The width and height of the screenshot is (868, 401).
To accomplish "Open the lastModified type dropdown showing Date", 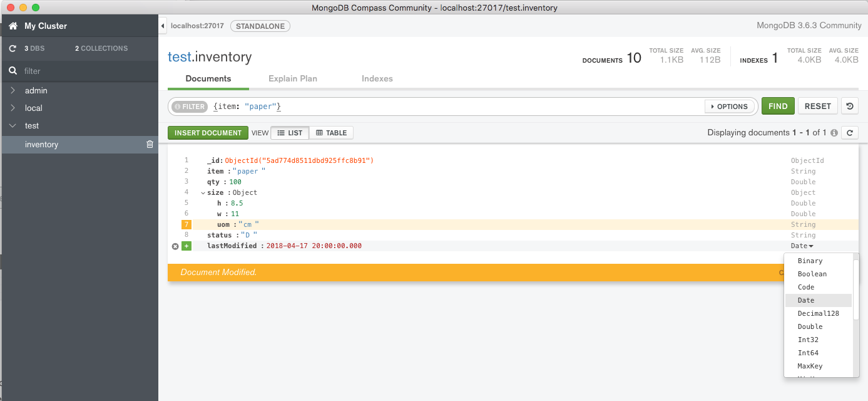I will point(802,246).
